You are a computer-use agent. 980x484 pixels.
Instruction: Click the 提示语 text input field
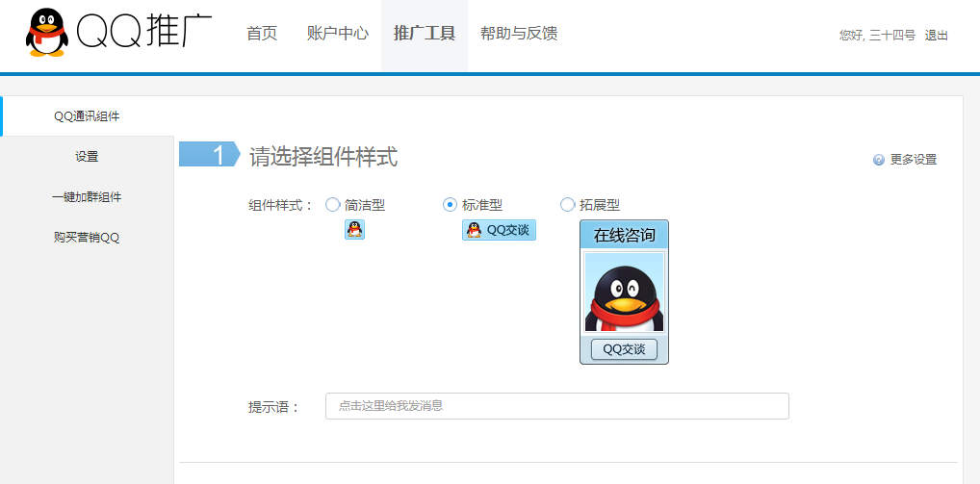pyautogui.click(x=556, y=406)
